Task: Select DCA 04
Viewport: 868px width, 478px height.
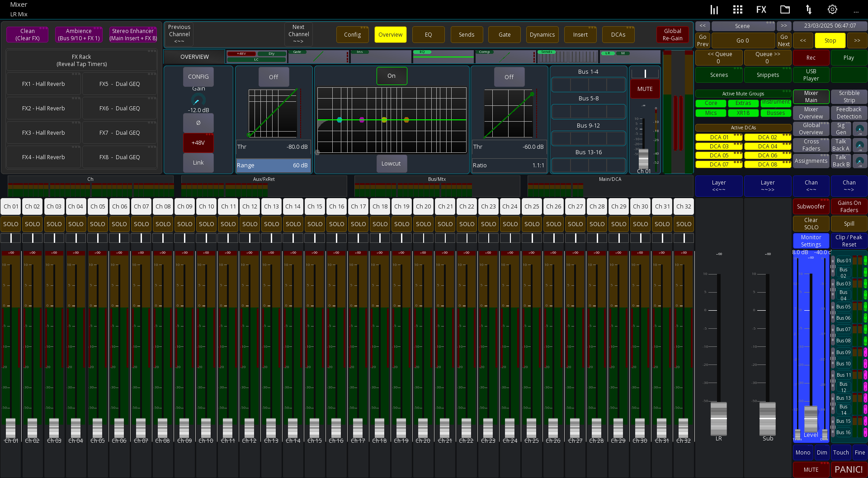Action: [x=768, y=147]
